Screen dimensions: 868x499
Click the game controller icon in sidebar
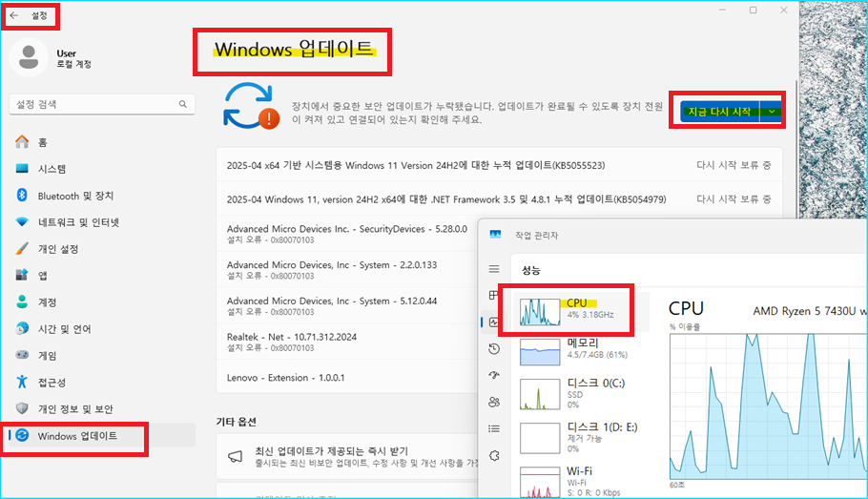[22, 354]
